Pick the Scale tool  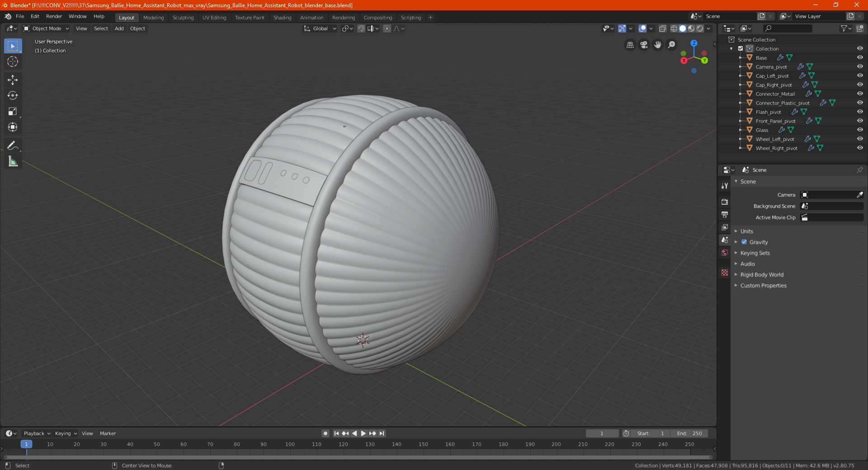coord(13,111)
